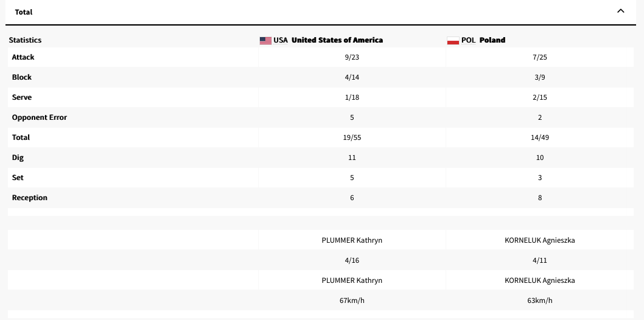Open PLUMMER Kathryn above the 4/16 score
Viewport: 644px width, 320px height.
point(352,240)
